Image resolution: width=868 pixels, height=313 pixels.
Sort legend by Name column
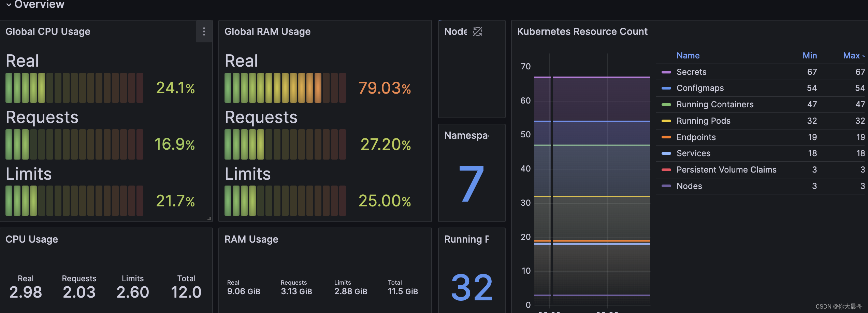688,55
